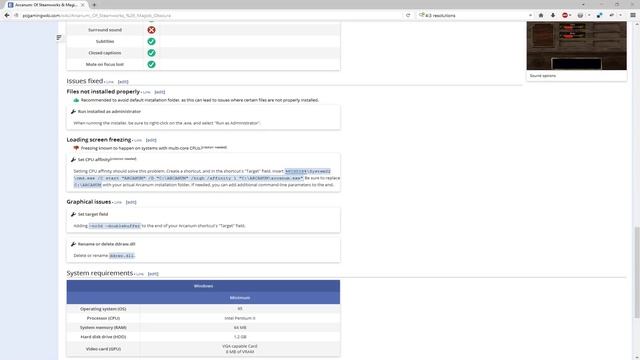Open the browser hamburger menu
This screenshot has width=640, height=360.
(633, 15)
